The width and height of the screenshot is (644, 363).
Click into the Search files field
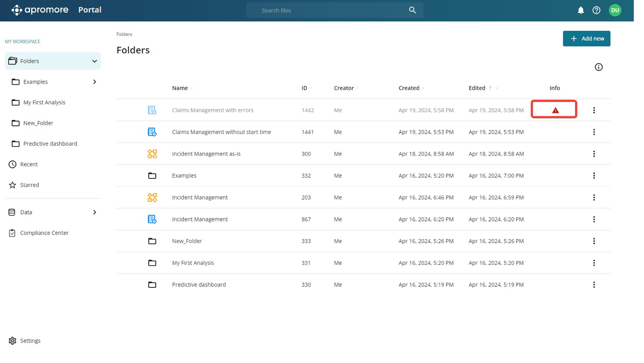(327, 10)
